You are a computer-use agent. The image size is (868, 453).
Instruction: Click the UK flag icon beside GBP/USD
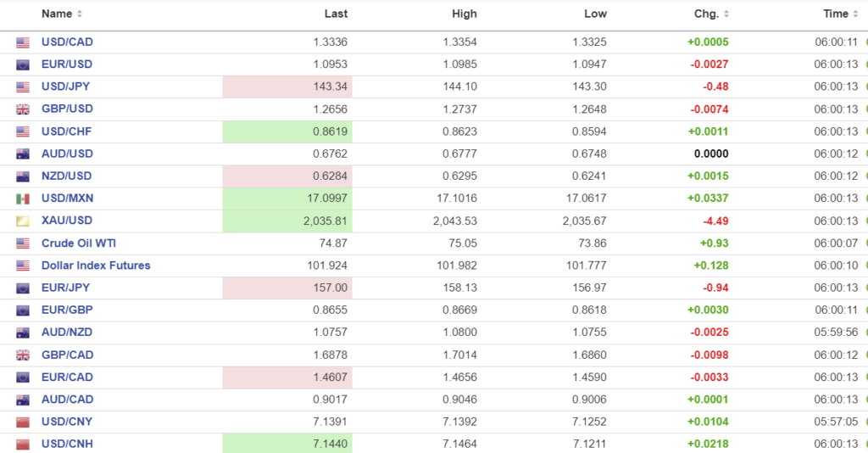pyautogui.click(x=23, y=109)
